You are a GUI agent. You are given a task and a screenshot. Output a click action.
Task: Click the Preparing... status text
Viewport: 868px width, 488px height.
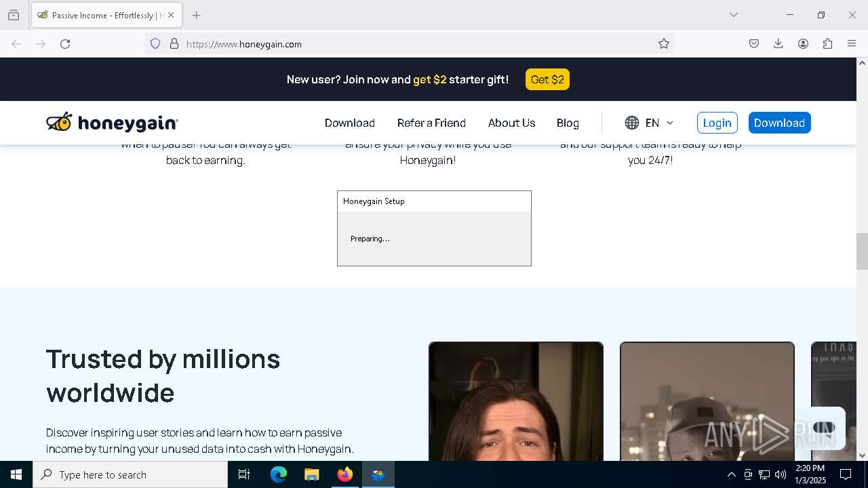(370, 239)
